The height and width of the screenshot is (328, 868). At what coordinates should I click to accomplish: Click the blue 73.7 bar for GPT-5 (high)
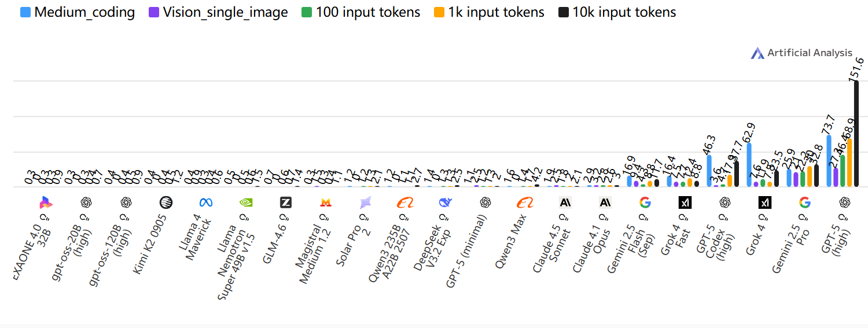click(829, 161)
